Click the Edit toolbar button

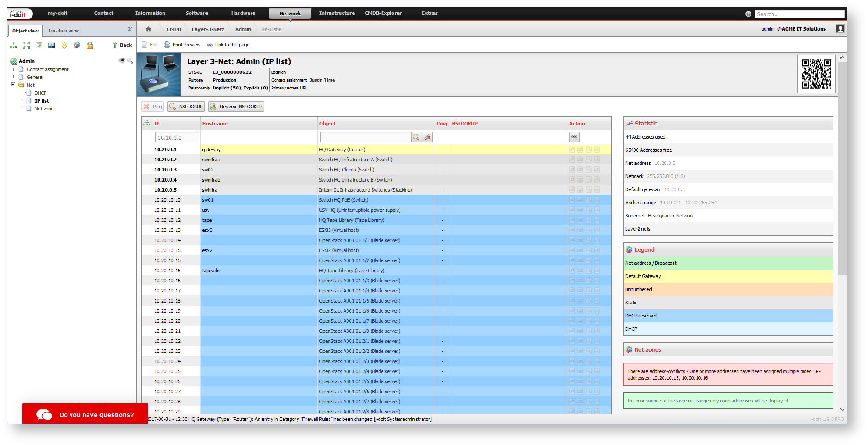[150, 45]
